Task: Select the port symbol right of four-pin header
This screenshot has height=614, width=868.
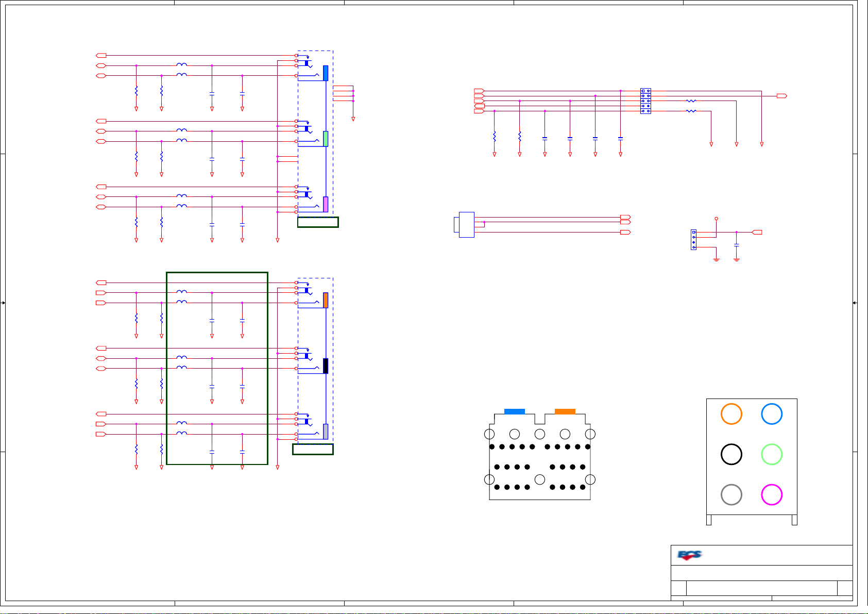Action: point(757,233)
